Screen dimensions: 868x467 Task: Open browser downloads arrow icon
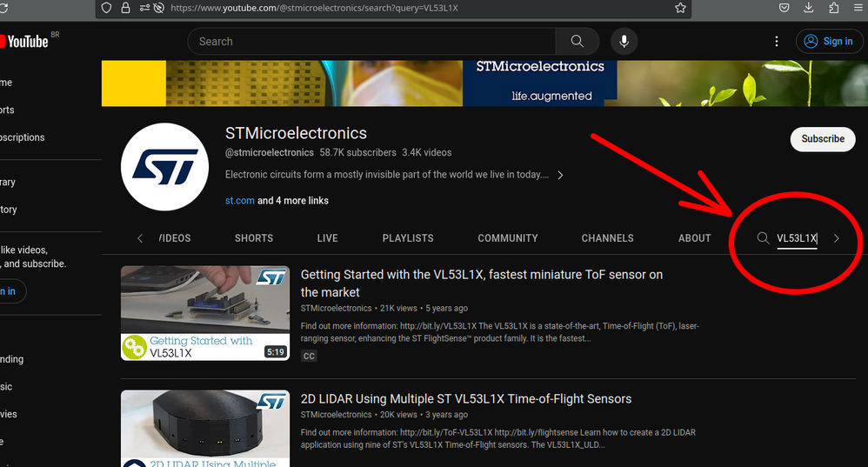809,8
